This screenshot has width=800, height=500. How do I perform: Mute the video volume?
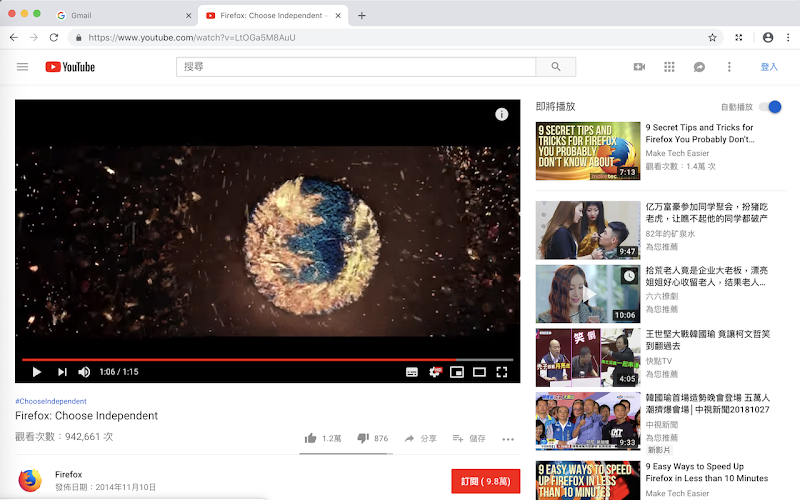click(84, 372)
